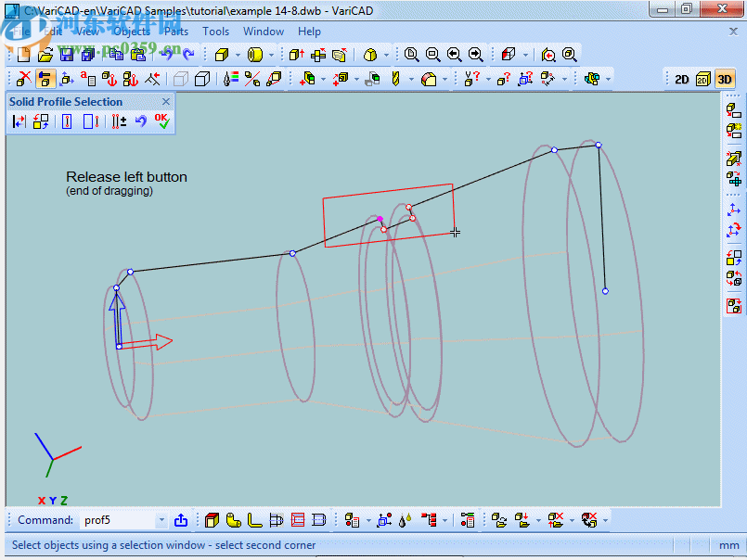Image resolution: width=747 pixels, height=560 pixels.
Task: Expand the dropdown next to yellow cylinder icon
Action: (x=271, y=55)
